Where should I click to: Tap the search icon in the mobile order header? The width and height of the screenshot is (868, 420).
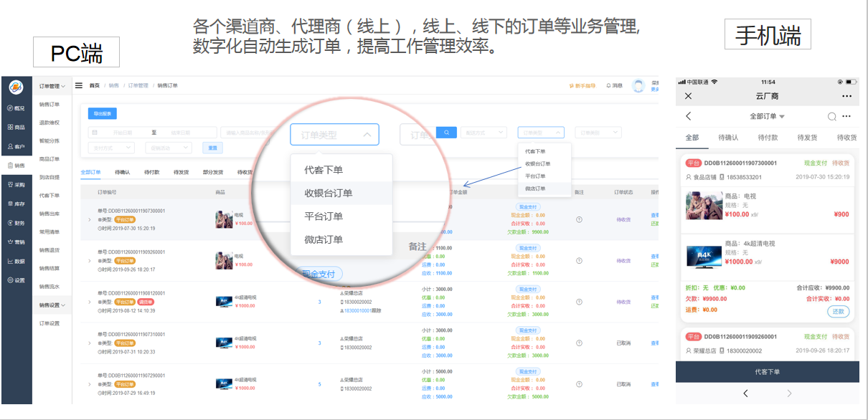pos(832,116)
